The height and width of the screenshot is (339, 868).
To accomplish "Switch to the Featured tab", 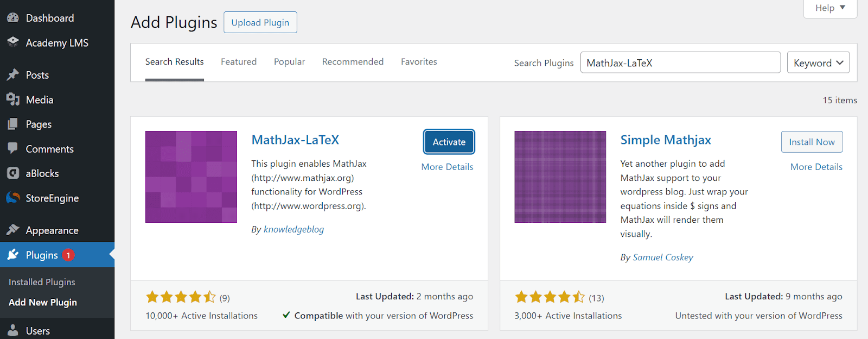I will coord(239,62).
